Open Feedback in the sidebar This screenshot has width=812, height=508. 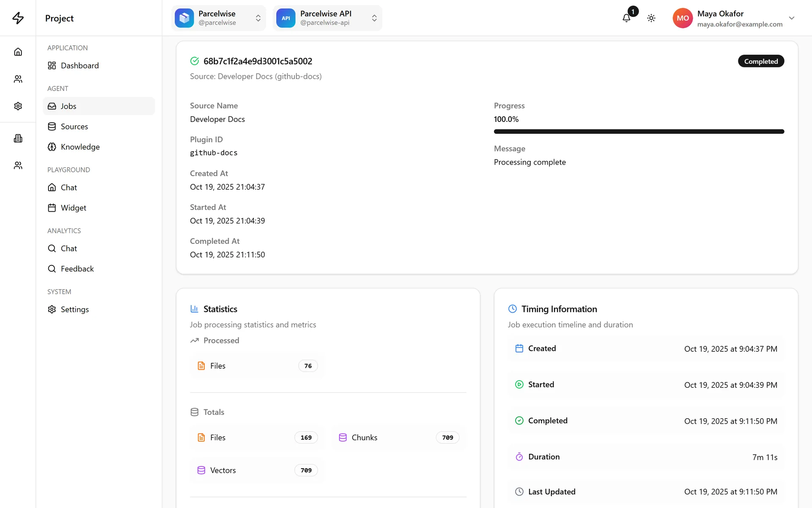(99, 269)
